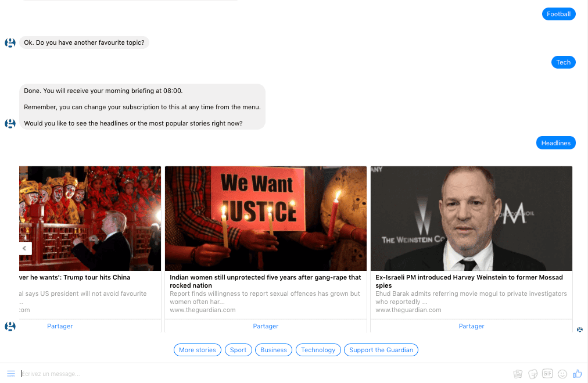Open the GIF picker

(547, 373)
